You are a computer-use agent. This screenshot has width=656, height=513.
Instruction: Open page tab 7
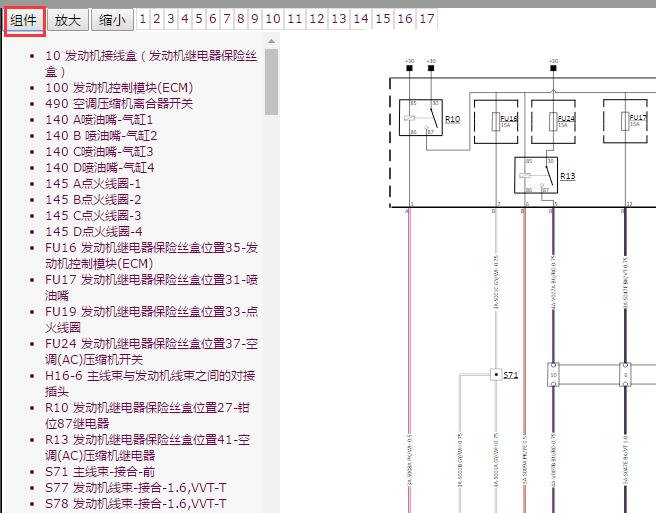click(x=227, y=19)
